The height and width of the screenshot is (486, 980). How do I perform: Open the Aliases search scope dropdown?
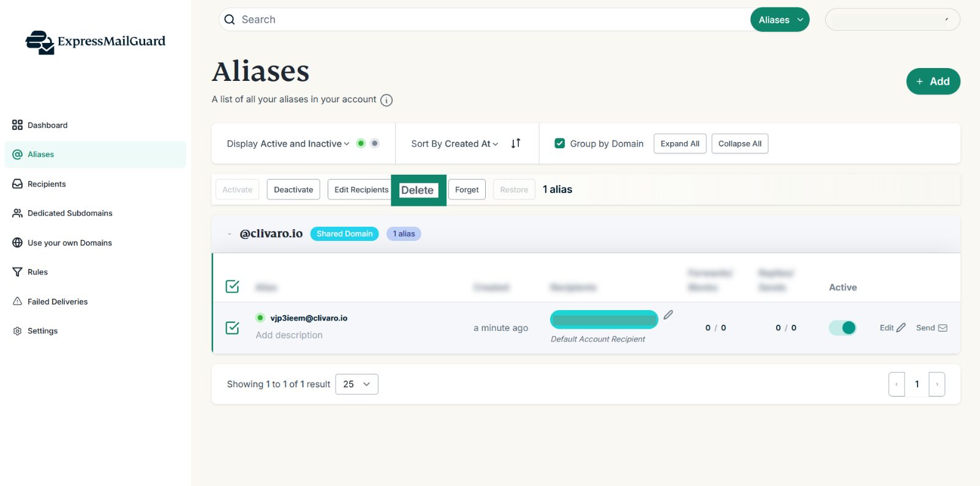(780, 20)
